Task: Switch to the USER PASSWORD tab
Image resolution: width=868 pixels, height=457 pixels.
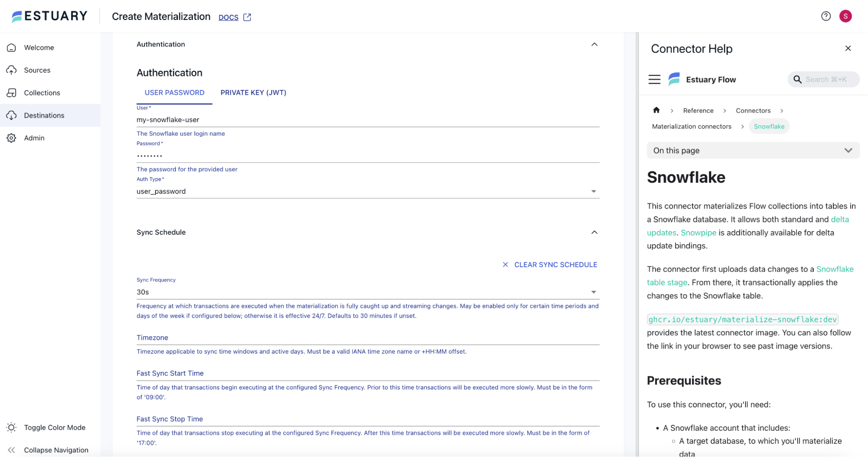Action: click(x=174, y=93)
